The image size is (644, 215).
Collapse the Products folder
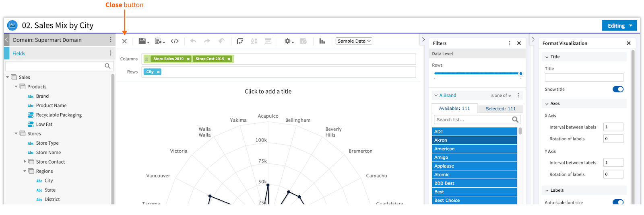(x=16, y=86)
